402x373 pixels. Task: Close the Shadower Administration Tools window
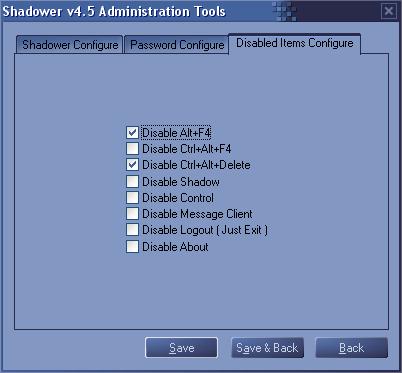coord(389,12)
